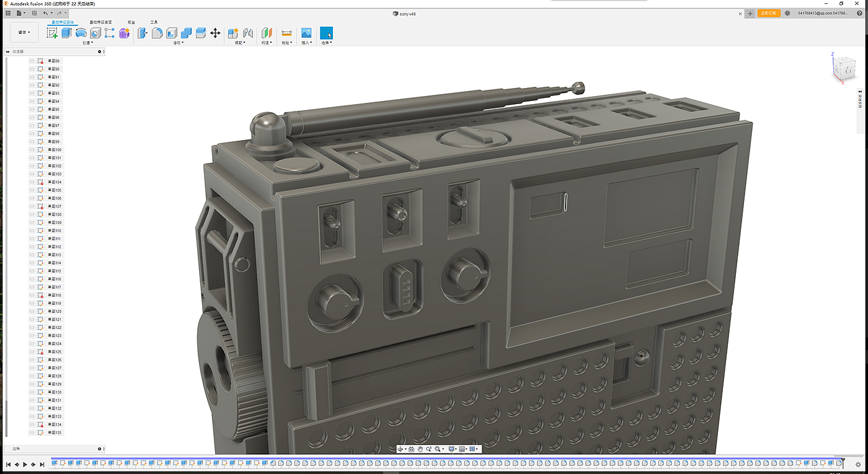Click the orange upgrade button
The height and width of the screenshot is (474, 868).
769,13
